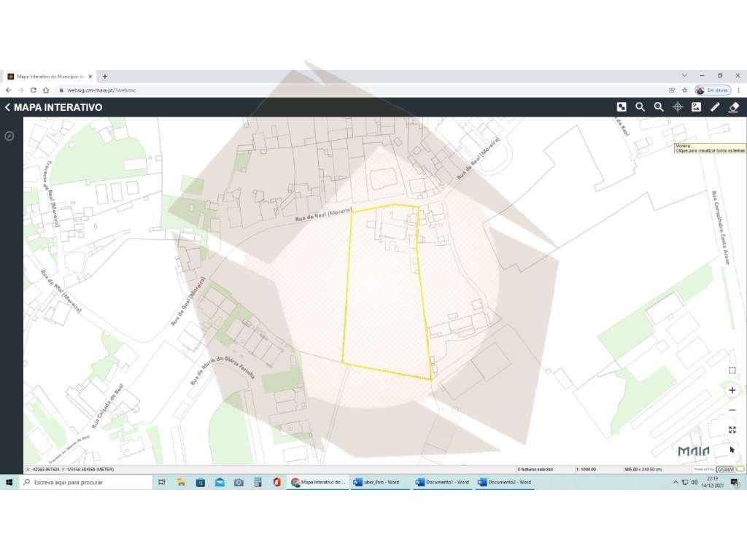This screenshot has width=747, height=560.
Task: Go to the browser home page
Action: [x=46, y=90]
